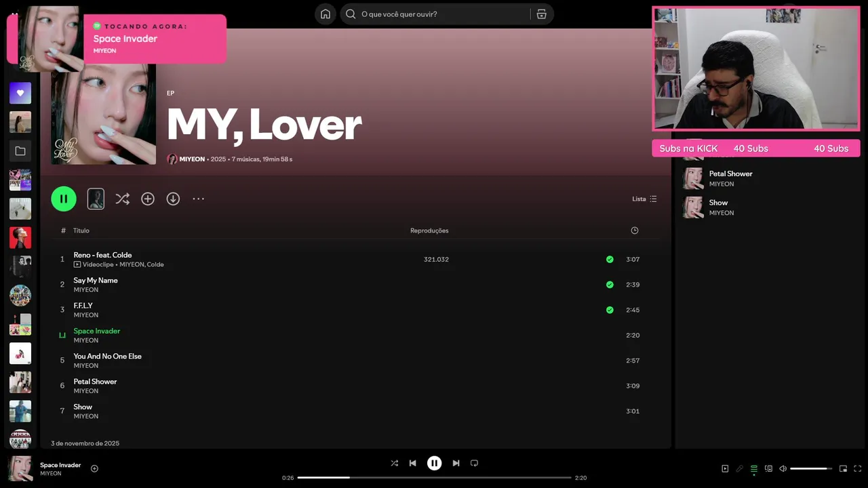Screen dimensions: 868x488
Task: Open Now Playing view icon
Action: tap(725, 468)
